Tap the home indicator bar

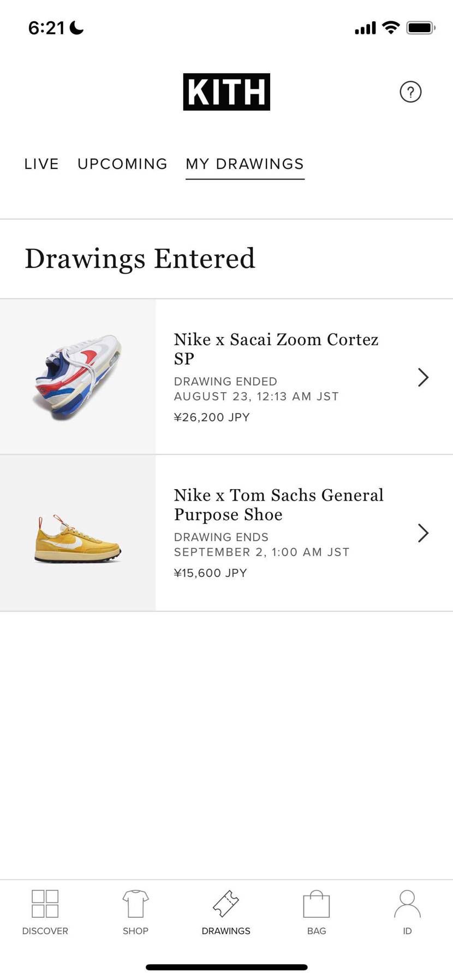226,967
